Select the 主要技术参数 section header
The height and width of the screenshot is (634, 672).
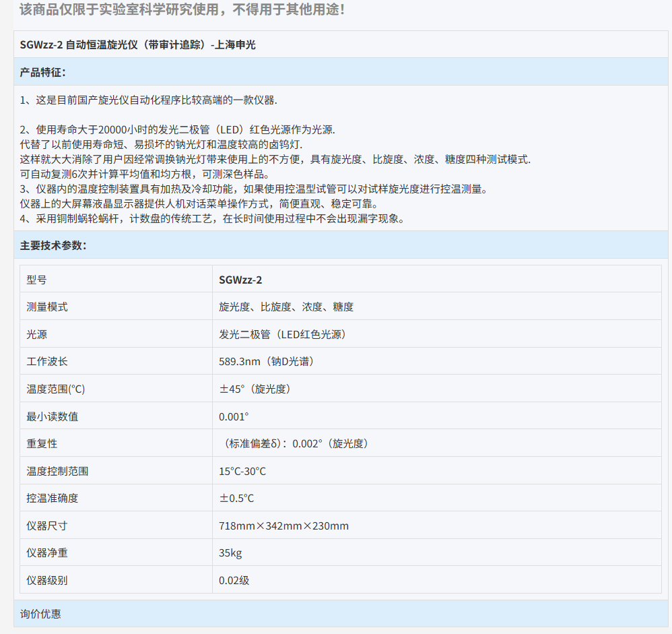coord(53,245)
